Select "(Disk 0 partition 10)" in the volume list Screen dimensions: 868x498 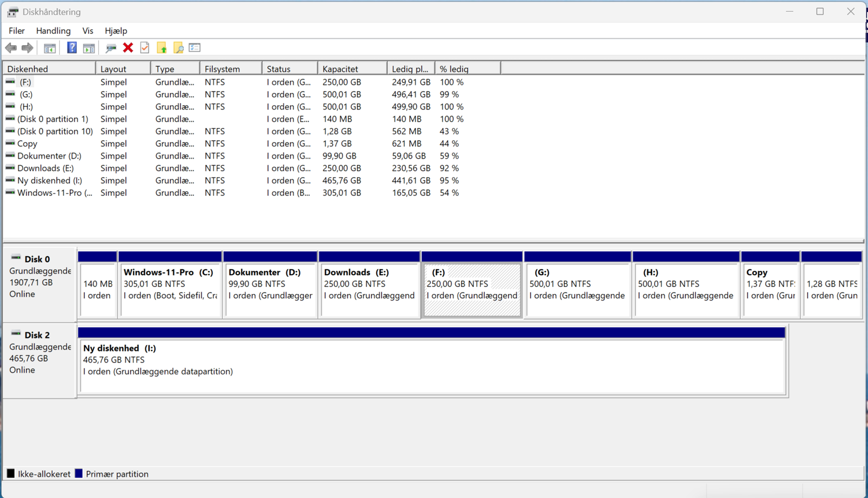55,131
